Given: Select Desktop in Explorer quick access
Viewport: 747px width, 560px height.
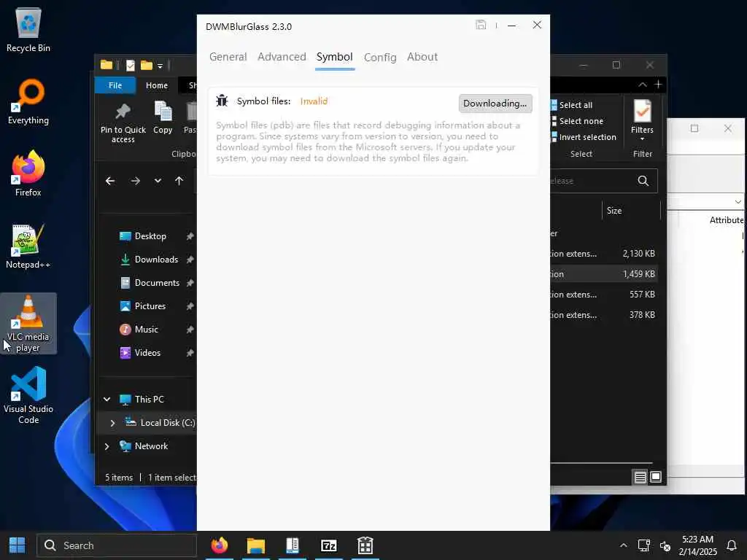Looking at the screenshot, I should [150, 236].
